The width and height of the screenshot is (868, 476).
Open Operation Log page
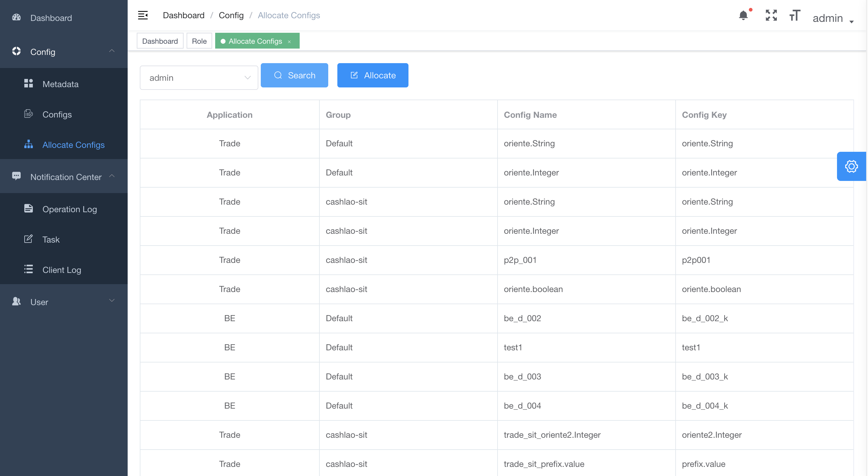[x=69, y=209]
